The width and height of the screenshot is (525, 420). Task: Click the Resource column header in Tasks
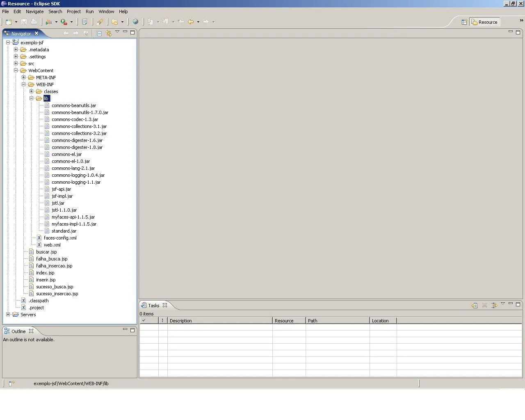click(x=289, y=321)
